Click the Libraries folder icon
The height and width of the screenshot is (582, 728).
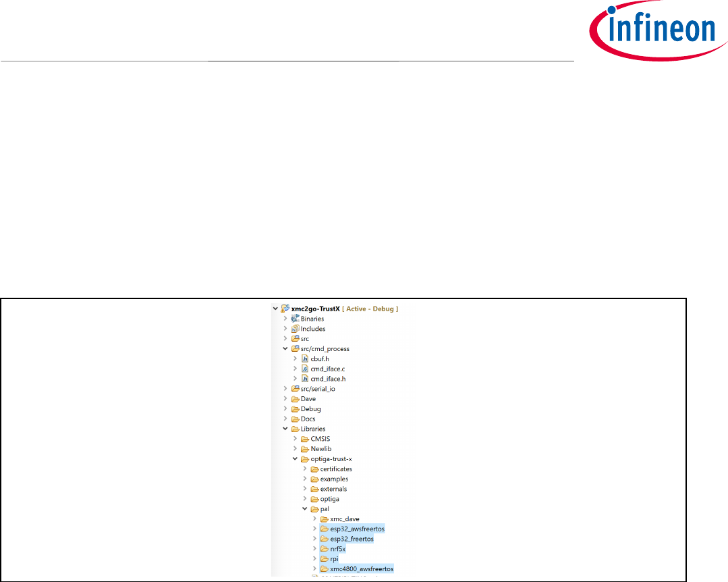tap(295, 429)
